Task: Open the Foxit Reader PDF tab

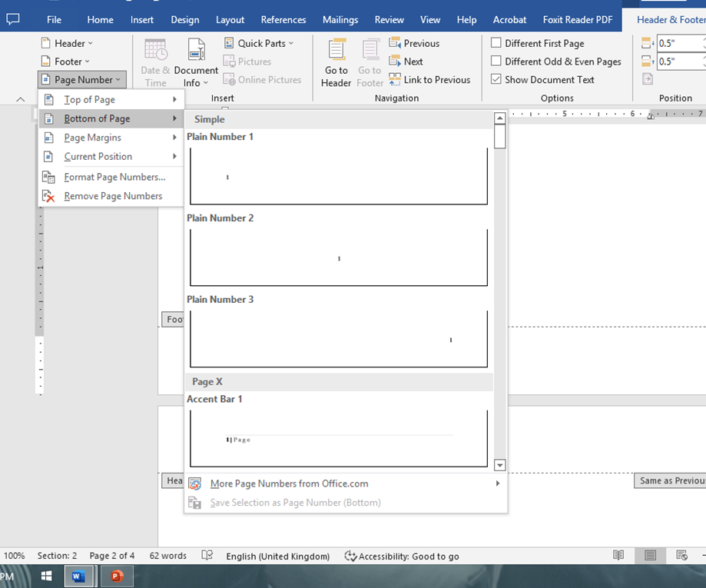Action: coord(578,20)
